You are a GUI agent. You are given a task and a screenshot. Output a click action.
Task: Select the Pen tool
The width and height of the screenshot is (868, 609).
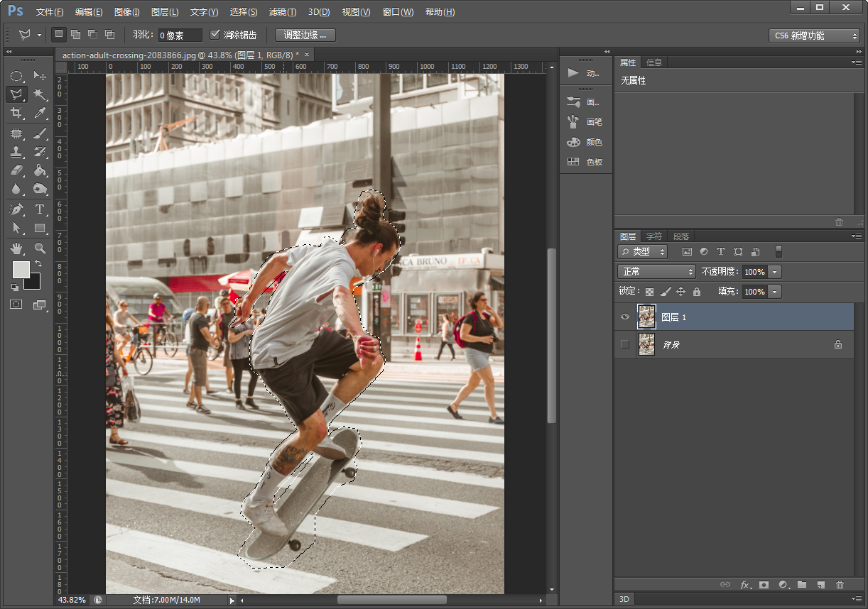16,209
